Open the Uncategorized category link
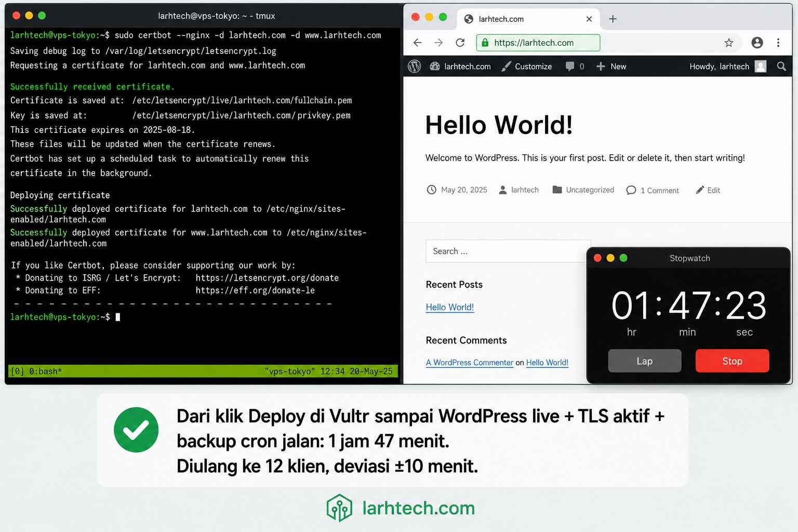 pyautogui.click(x=590, y=190)
